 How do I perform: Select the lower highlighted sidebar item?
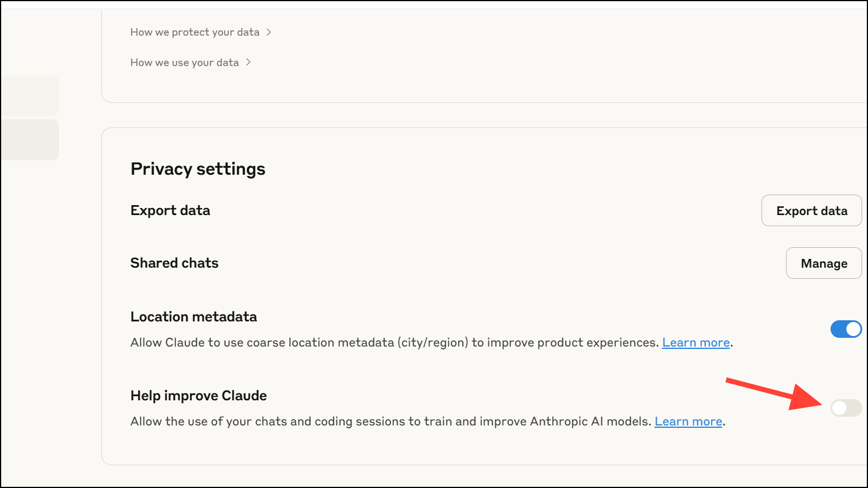tap(29, 139)
